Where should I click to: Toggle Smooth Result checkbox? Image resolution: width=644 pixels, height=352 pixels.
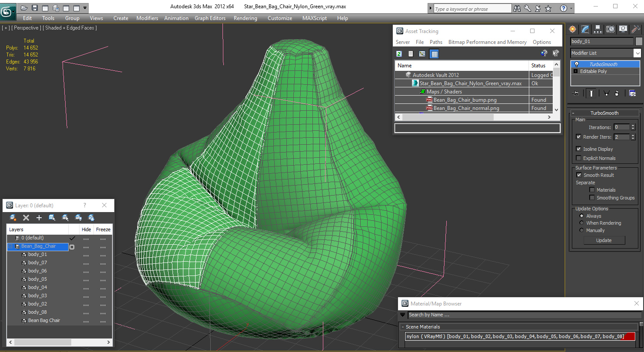pyautogui.click(x=579, y=175)
